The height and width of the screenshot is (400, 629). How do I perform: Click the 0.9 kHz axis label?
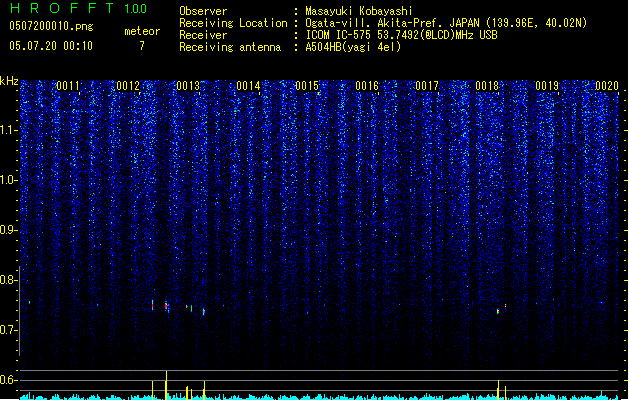(x=8, y=230)
